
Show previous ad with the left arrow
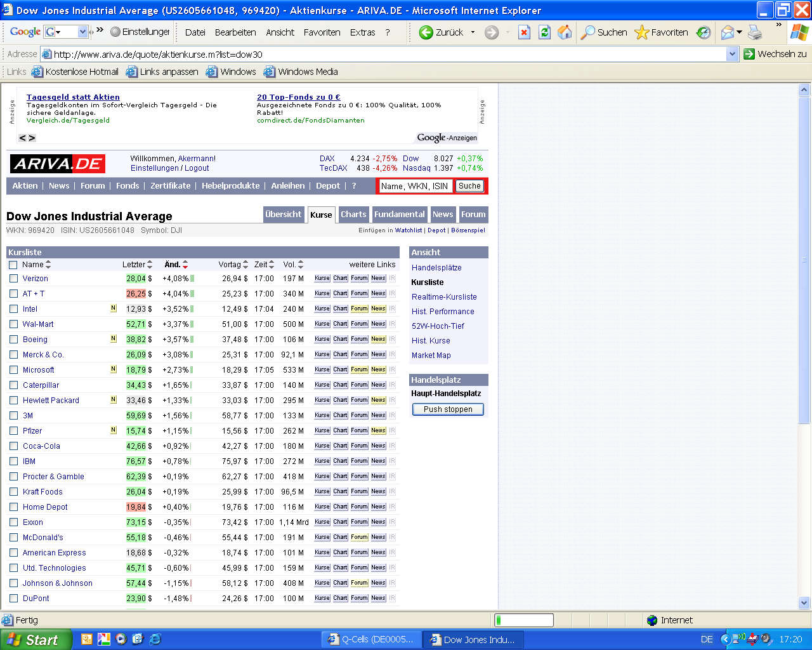[x=23, y=138]
